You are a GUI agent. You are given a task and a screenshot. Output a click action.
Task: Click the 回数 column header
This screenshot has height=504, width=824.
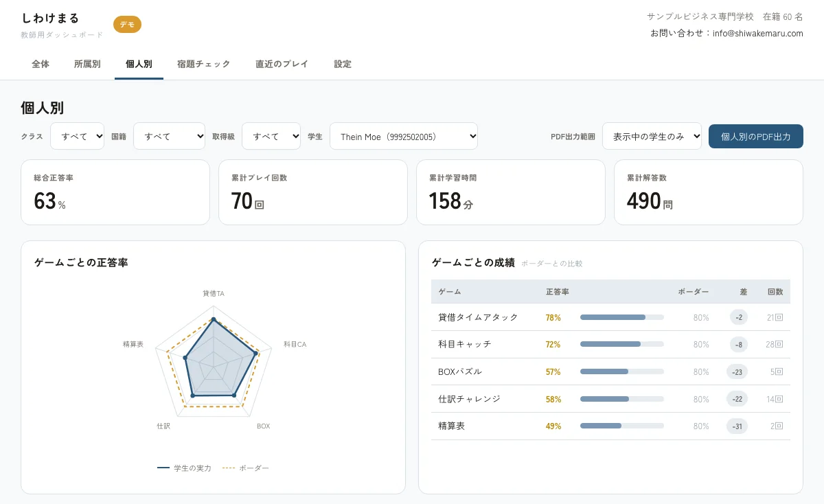tap(775, 291)
